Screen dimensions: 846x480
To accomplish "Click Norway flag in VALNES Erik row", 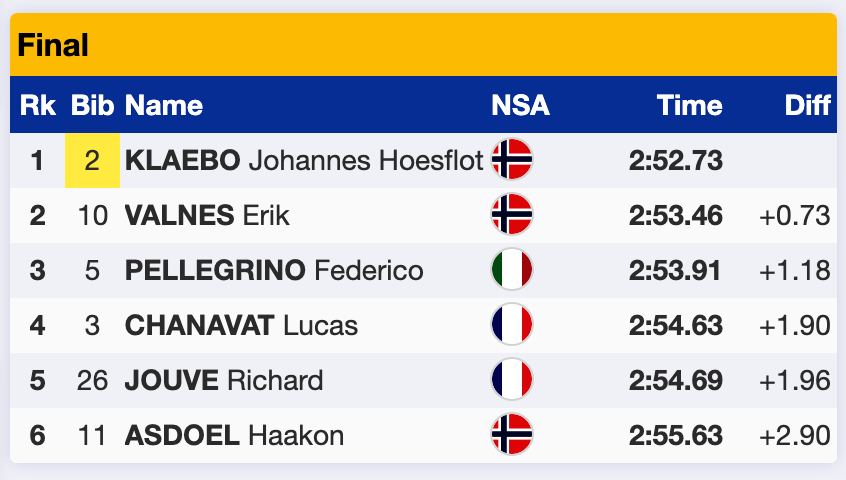I will 511,214.
